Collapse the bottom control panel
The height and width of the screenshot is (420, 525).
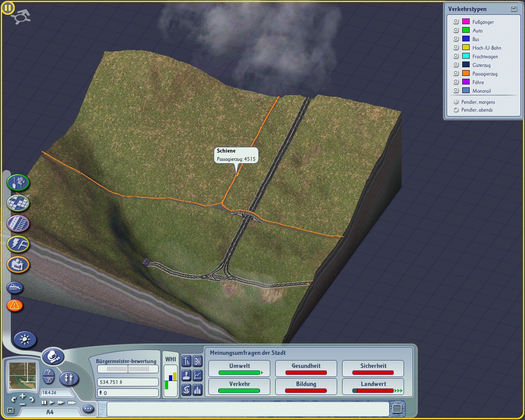point(10,410)
